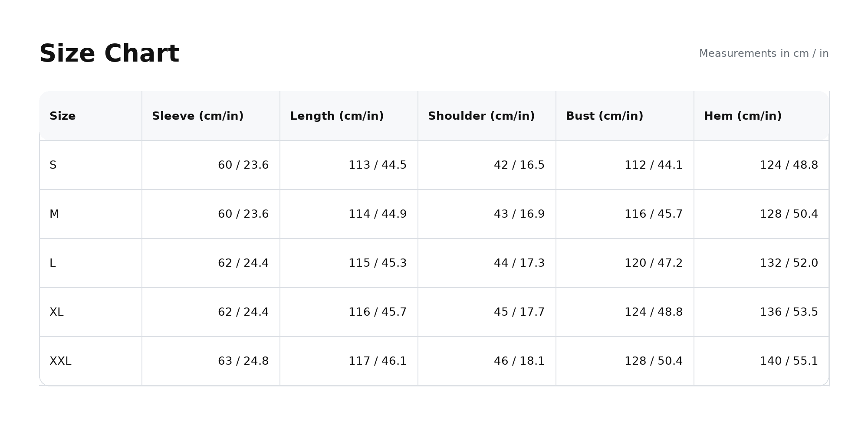Select the 46 / 18.1 shoulder cell
This screenshot has width=868, height=425.
[519, 361]
